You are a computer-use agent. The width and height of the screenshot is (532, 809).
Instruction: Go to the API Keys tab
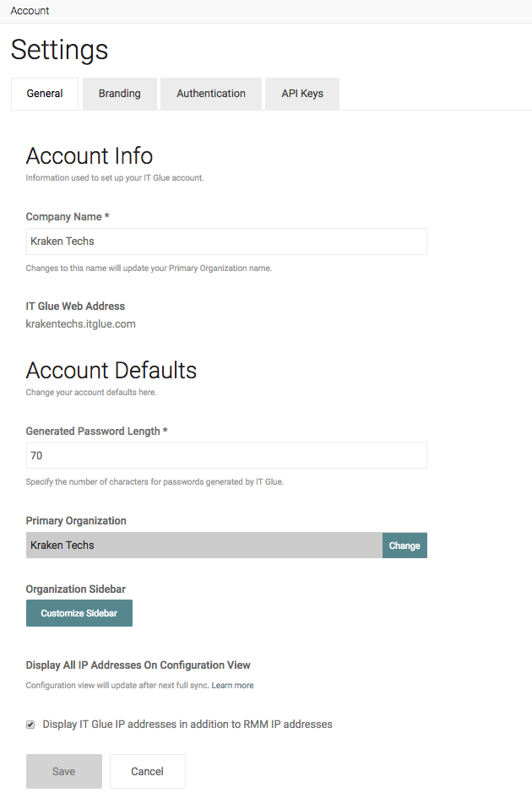click(302, 94)
